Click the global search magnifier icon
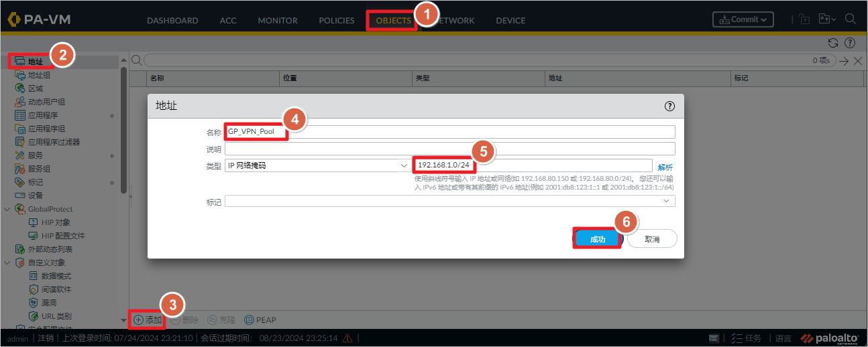868x347 pixels. 851,19
